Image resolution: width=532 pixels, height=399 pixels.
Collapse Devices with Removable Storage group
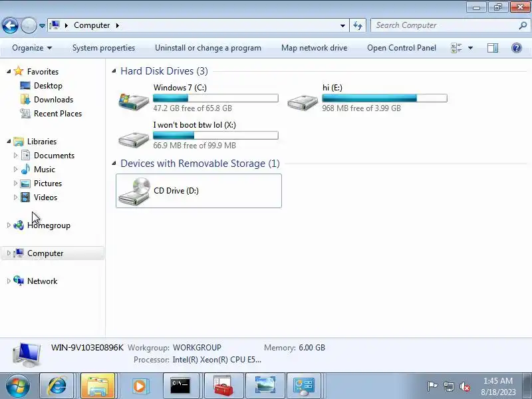coord(114,163)
